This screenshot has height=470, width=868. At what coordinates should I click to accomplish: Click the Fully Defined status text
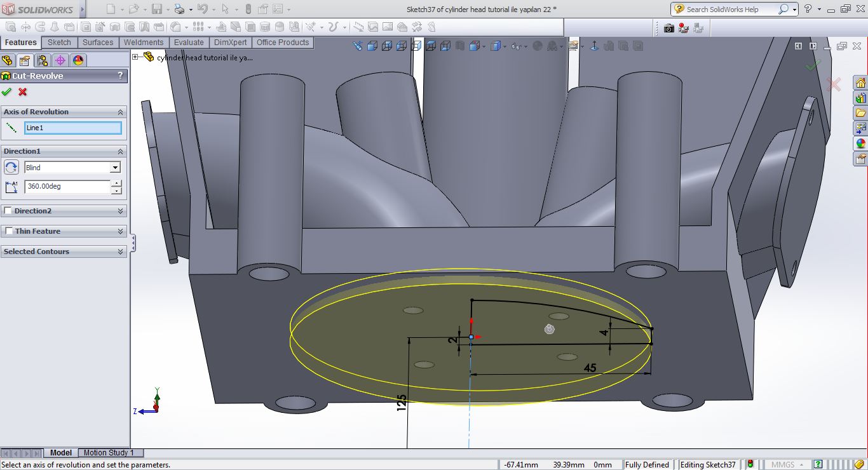click(647, 465)
